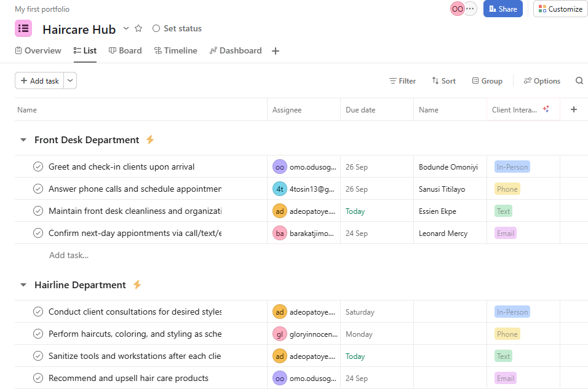Click the plus icon to add a column
Viewport: 588px width, 389px height.
click(573, 109)
